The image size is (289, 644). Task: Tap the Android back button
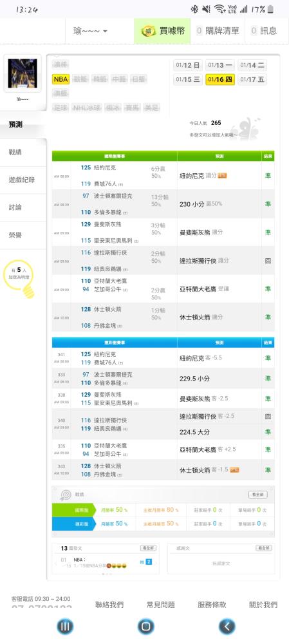227,627
